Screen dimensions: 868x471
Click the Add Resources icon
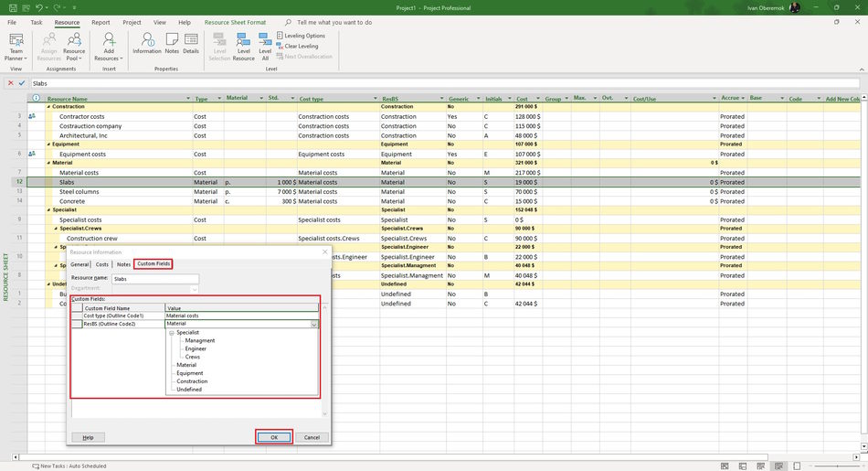(x=109, y=39)
